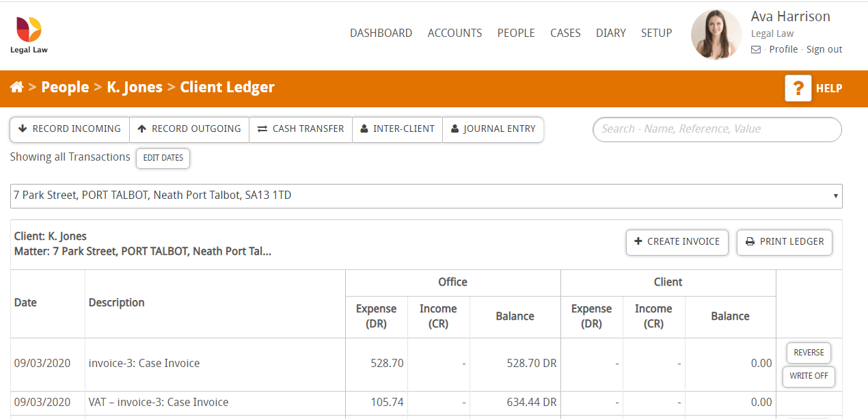Open the Help question mark icon

pos(798,87)
